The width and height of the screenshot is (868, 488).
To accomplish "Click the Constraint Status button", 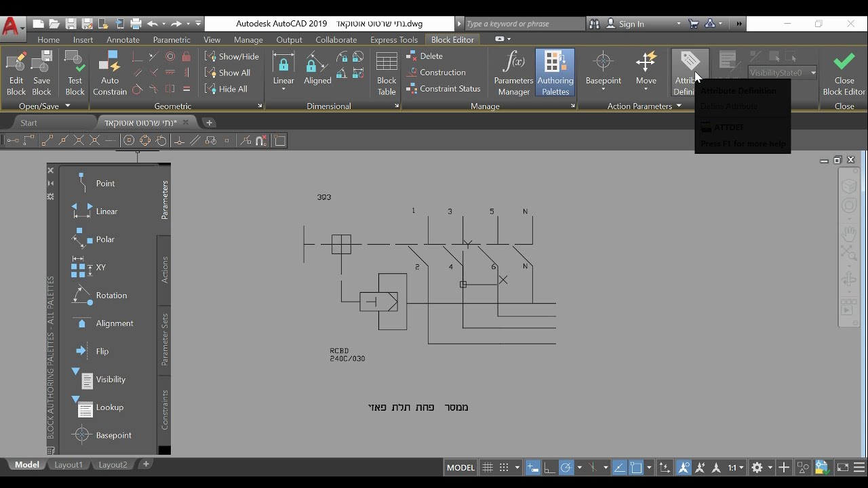I will (x=443, y=89).
